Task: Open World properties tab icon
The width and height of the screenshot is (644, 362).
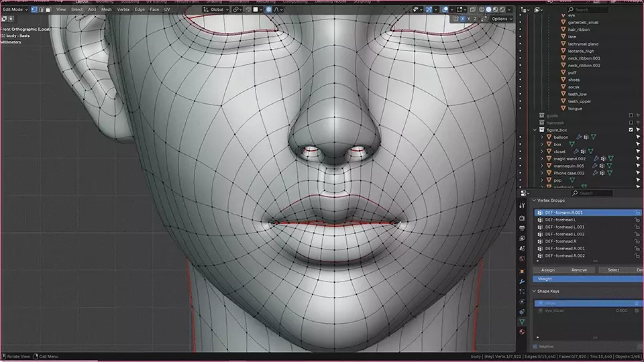Action: point(522,259)
